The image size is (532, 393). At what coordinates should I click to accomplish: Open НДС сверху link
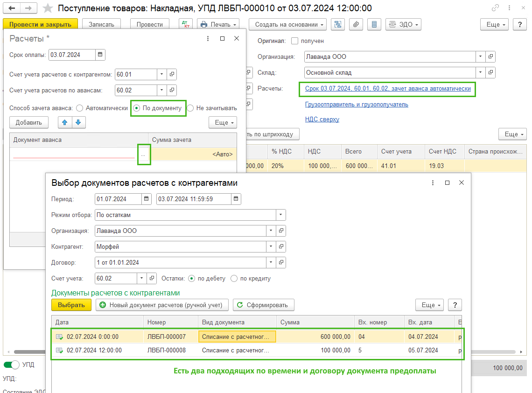(322, 119)
